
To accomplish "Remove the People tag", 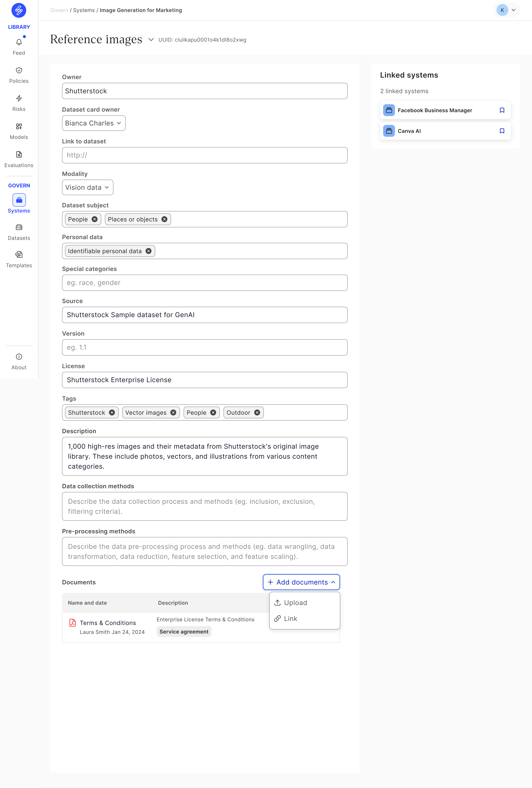I will coord(213,413).
